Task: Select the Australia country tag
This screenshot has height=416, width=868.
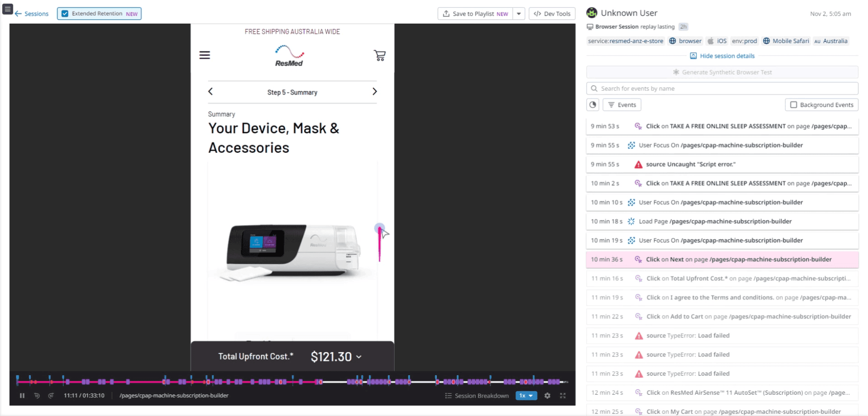Action: click(831, 41)
